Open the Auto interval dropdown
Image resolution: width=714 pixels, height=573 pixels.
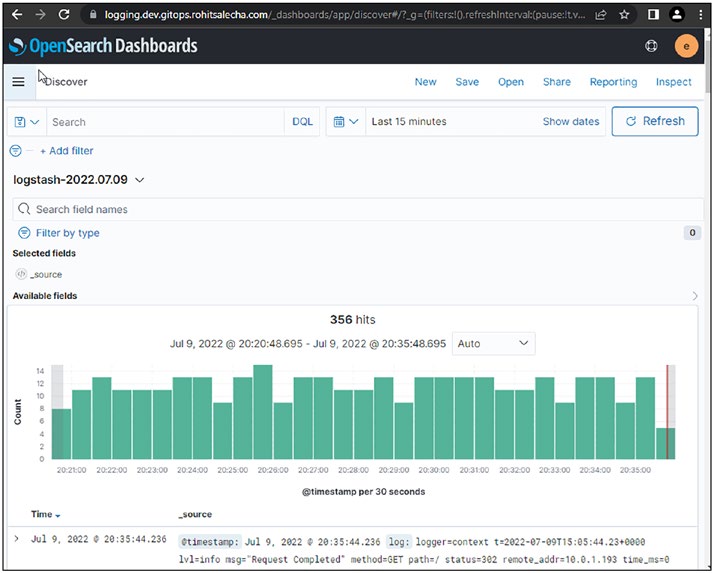493,344
